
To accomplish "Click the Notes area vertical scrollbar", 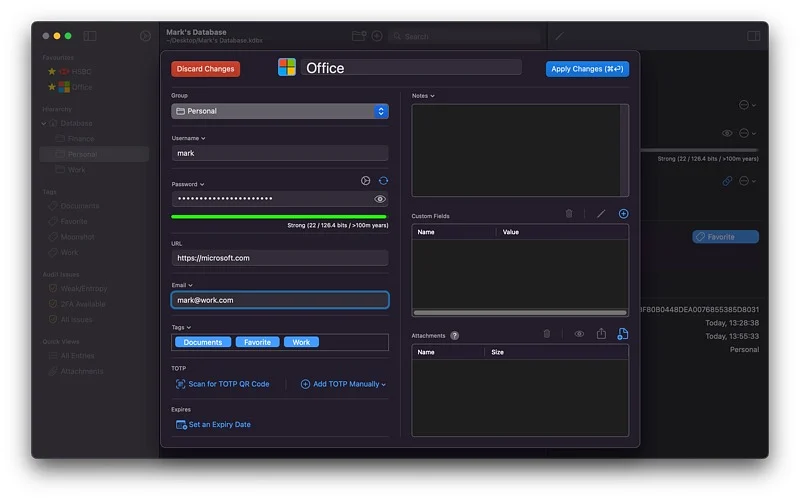I will click(x=624, y=151).
